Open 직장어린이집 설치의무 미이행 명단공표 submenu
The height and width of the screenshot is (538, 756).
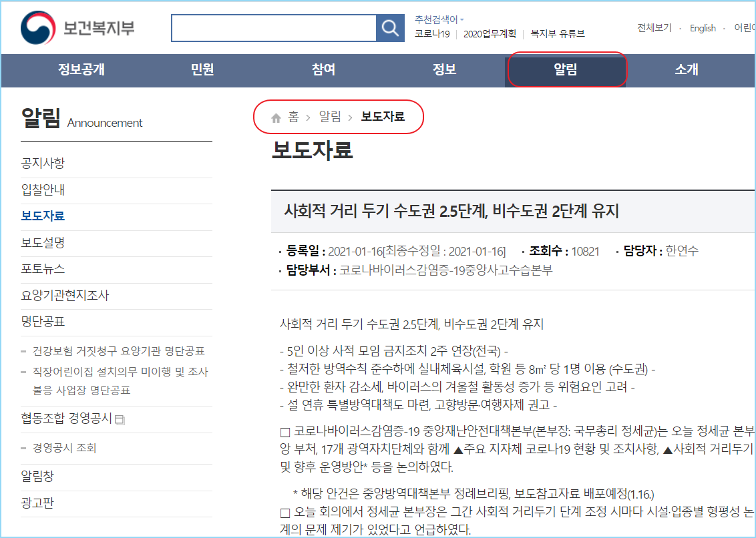coord(120,381)
